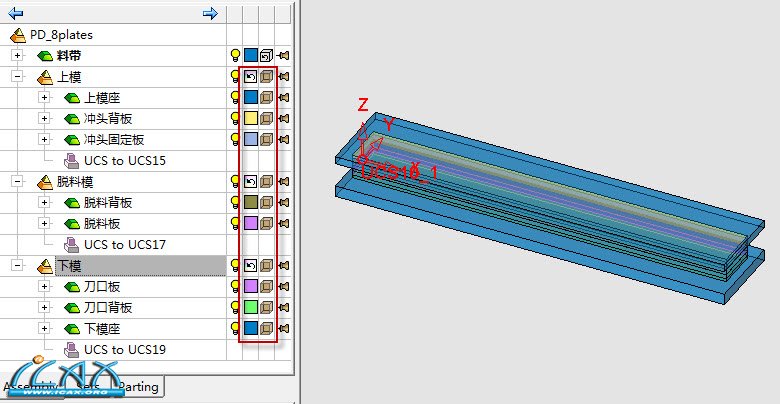The width and height of the screenshot is (780, 404).
Task: Collapse the 脱料模 sub-assembly
Action: click(x=17, y=182)
